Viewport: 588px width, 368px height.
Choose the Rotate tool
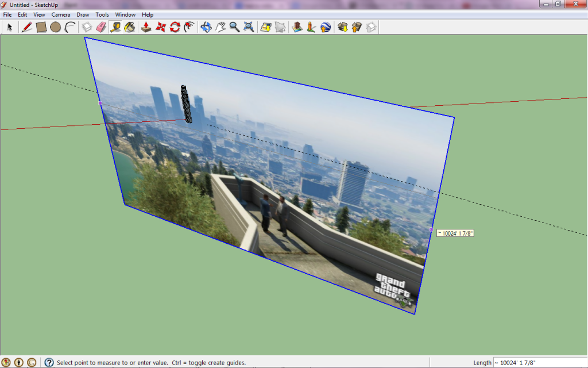pos(175,27)
